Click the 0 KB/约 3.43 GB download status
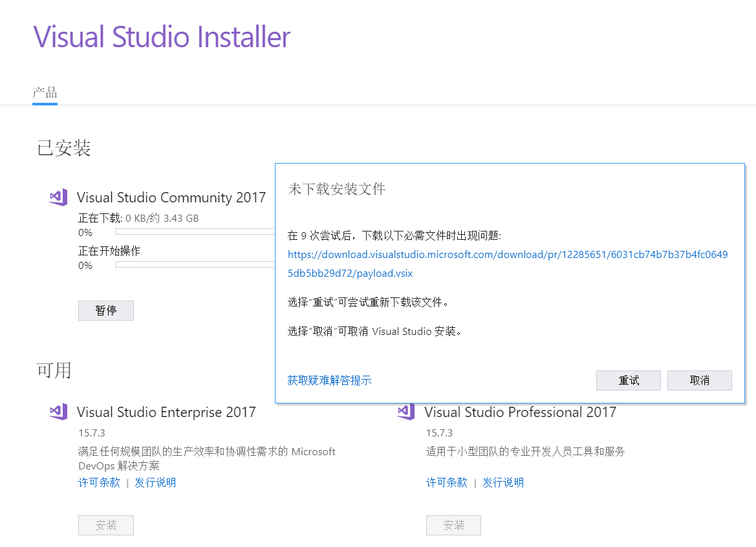The height and width of the screenshot is (547, 756). pos(162,219)
